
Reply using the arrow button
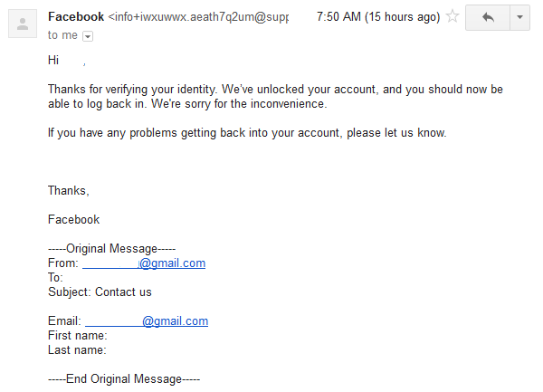(x=488, y=17)
